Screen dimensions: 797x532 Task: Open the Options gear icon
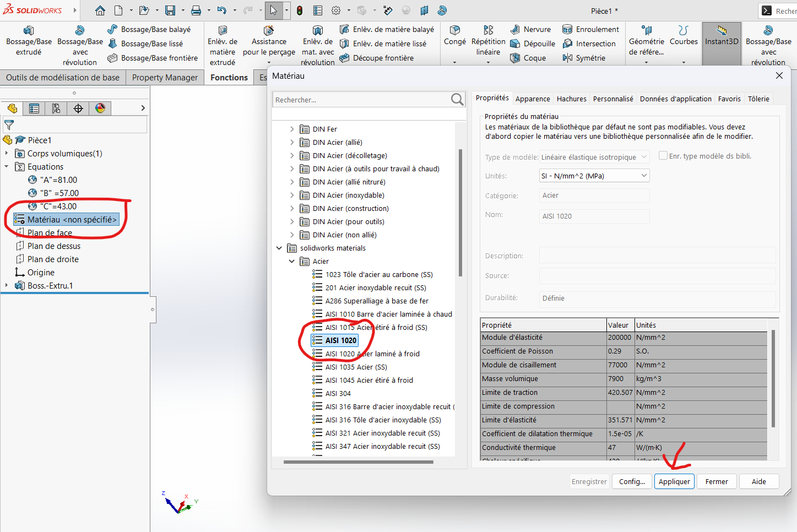[x=336, y=10]
